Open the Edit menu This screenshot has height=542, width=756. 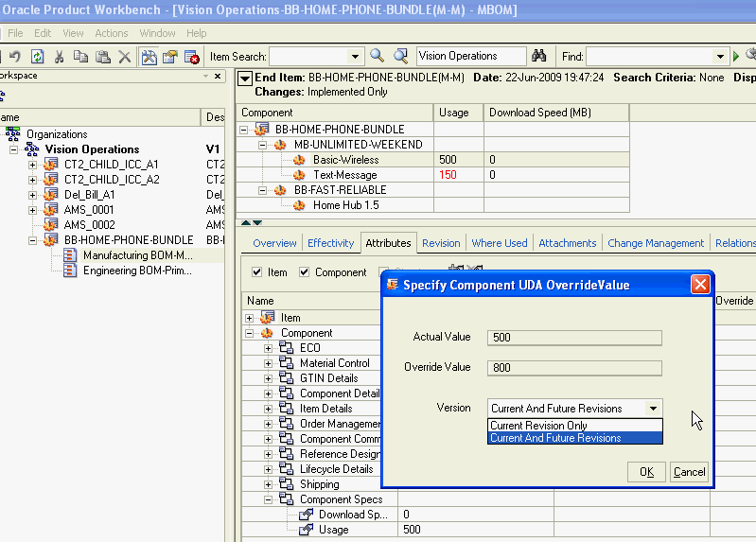point(43,33)
